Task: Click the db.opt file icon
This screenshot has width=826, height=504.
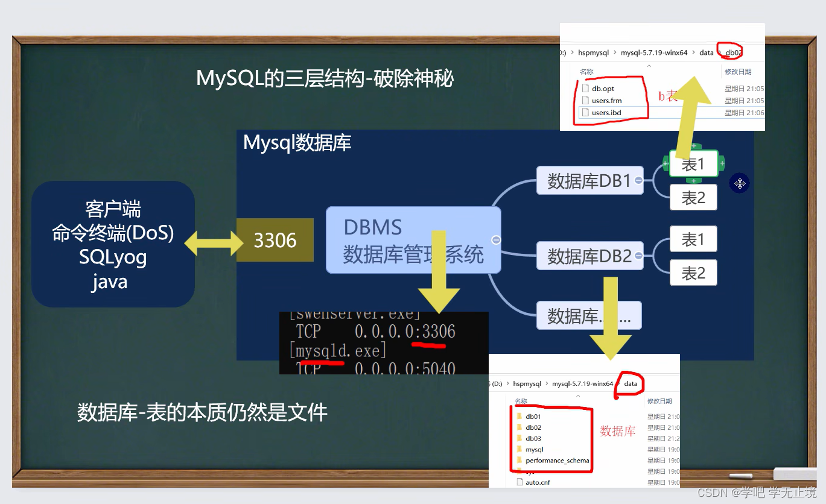Action: [x=585, y=89]
